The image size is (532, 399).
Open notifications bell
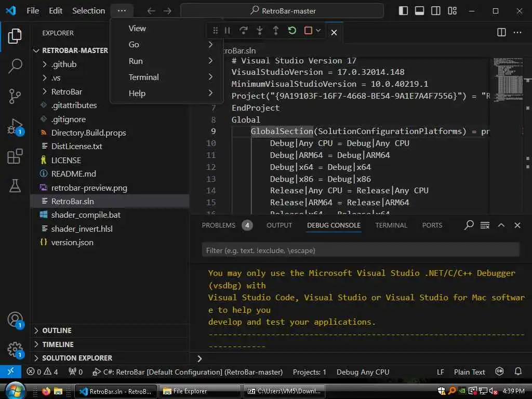pyautogui.click(x=518, y=372)
